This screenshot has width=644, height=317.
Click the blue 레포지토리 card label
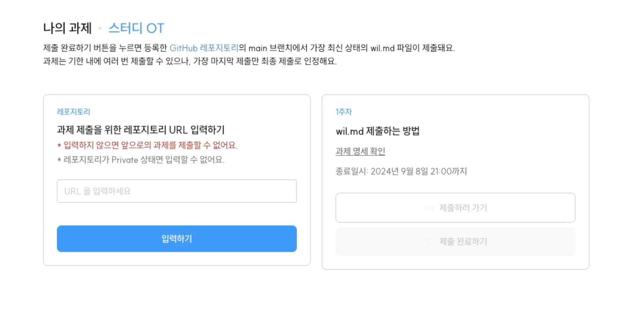pos(74,112)
